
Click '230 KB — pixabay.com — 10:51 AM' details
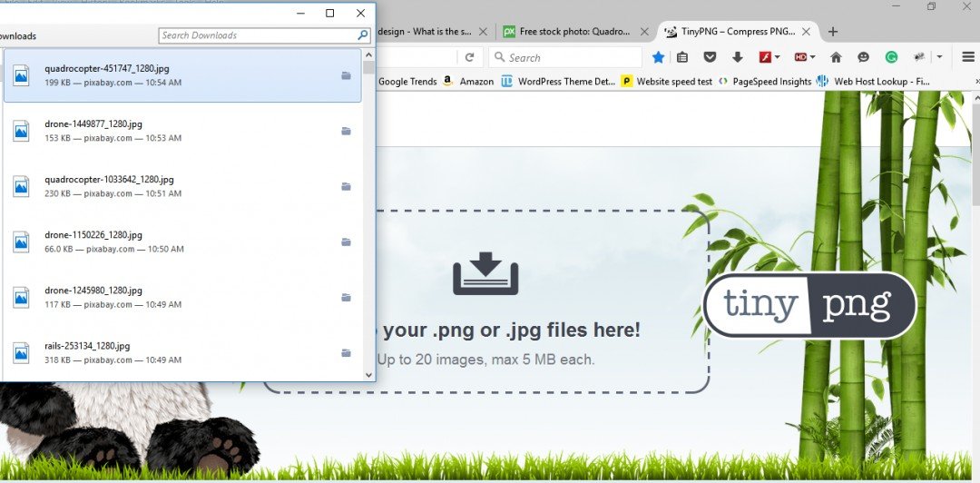point(113,194)
